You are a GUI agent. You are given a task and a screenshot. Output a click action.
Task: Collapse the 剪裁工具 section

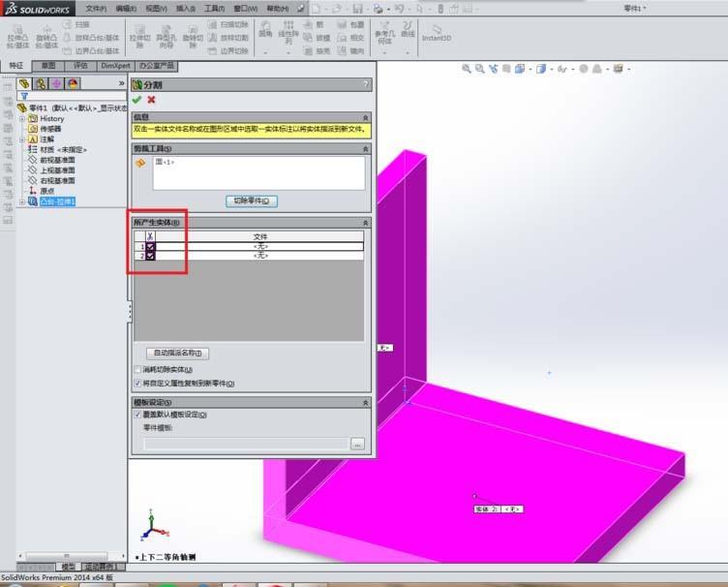click(365, 148)
